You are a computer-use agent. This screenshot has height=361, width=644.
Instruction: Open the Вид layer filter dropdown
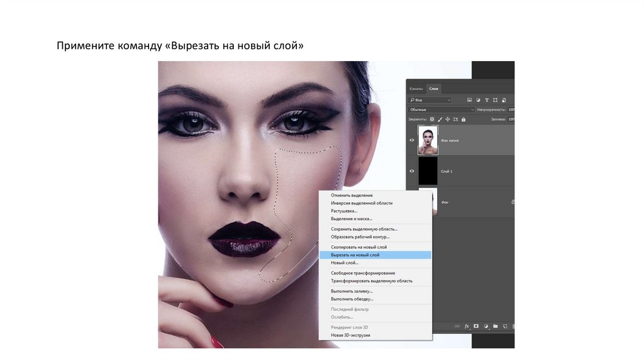pyautogui.click(x=430, y=100)
